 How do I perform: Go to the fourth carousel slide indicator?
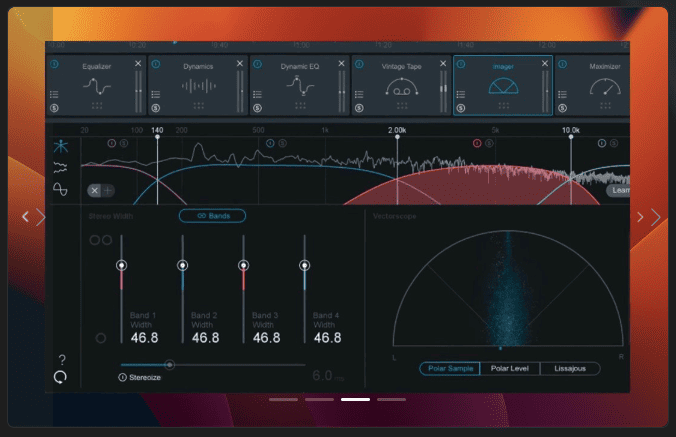click(391, 400)
